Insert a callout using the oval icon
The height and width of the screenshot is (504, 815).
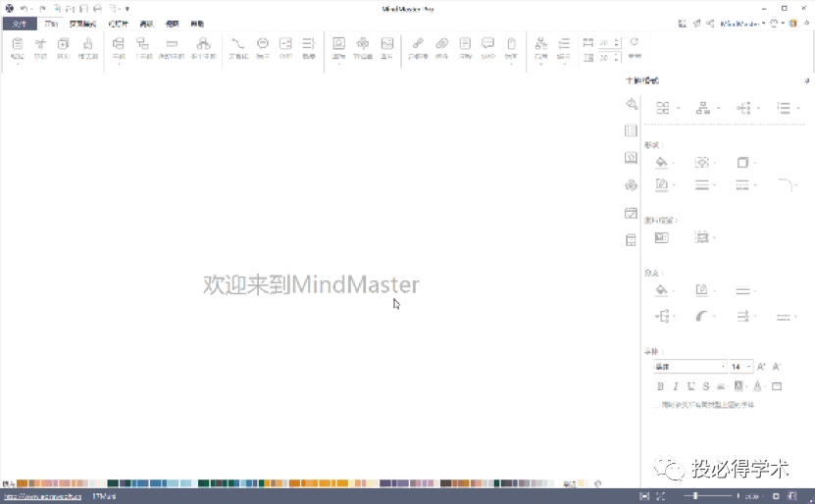263,44
